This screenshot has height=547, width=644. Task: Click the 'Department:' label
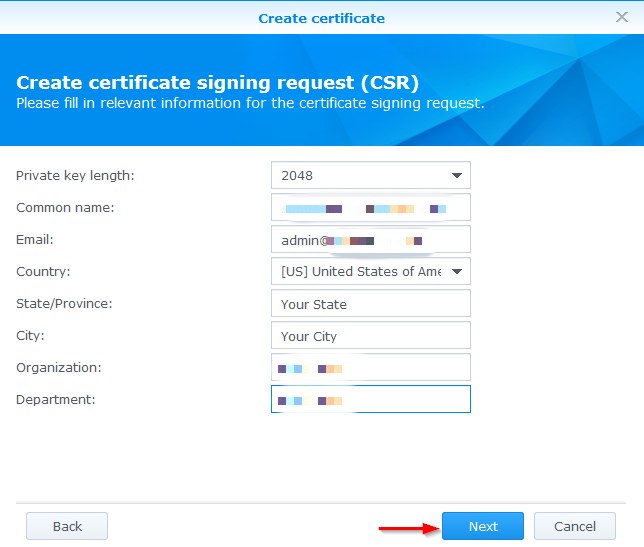pos(55,400)
